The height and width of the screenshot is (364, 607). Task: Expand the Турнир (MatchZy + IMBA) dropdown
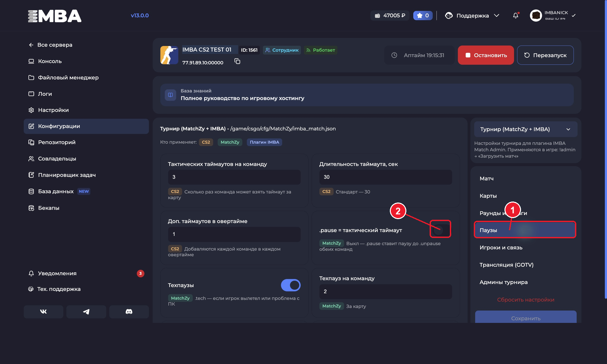[526, 129]
